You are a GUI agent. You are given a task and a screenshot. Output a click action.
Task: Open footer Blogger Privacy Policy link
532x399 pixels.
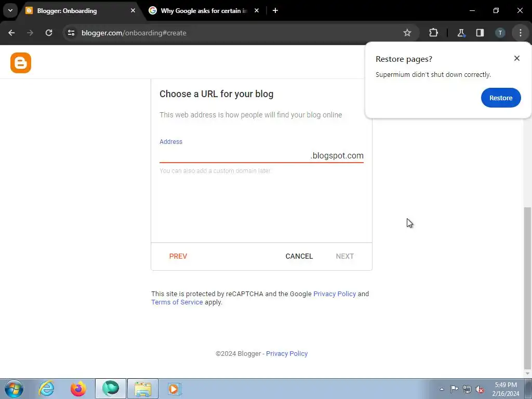pyautogui.click(x=287, y=353)
